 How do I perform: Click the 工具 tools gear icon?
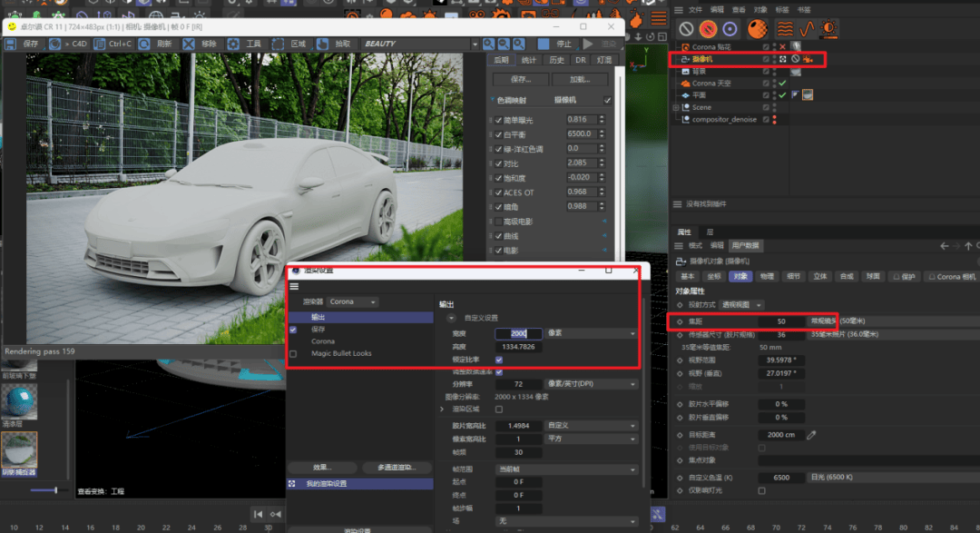(233, 44)
